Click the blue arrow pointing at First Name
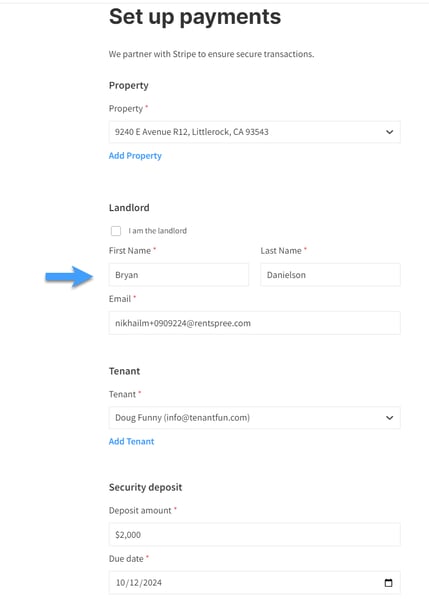 tap(69, 277)
